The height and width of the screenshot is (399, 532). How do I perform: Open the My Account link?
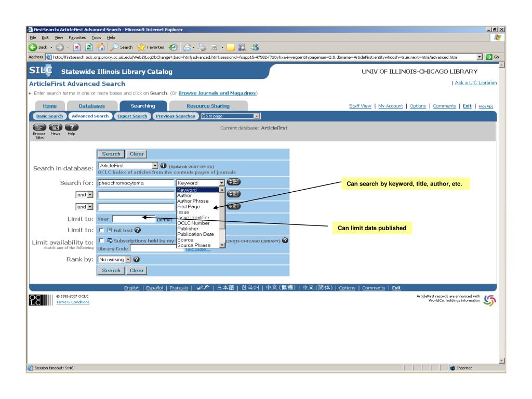click(x=391, y=106)
